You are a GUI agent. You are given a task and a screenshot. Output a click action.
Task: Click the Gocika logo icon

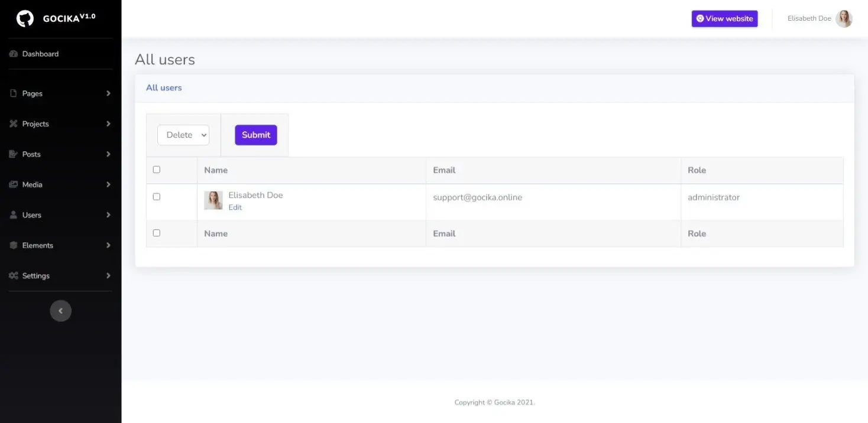[25, 18]
